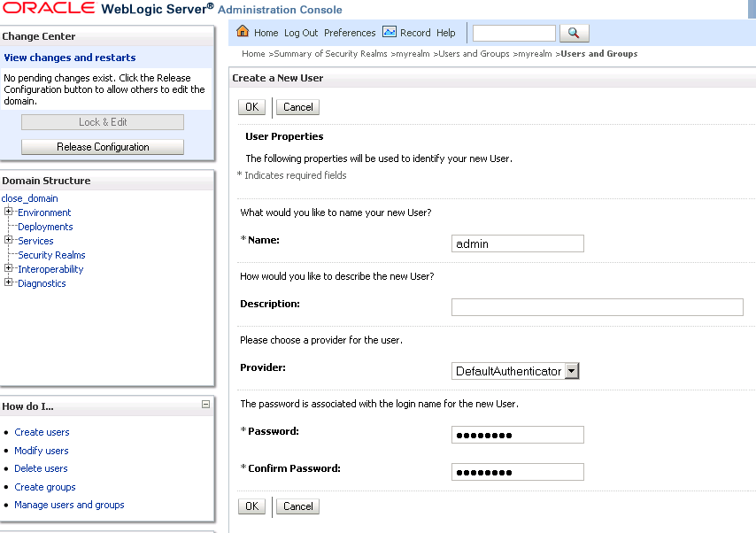Click the Log Out link

(301, 33)
